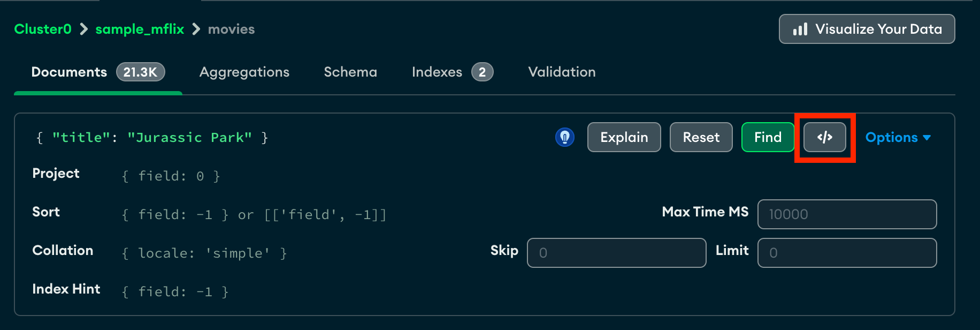Open the Schema tab
Screen dimensions: 980x330
pyautogui.click(x=350, y=71)
